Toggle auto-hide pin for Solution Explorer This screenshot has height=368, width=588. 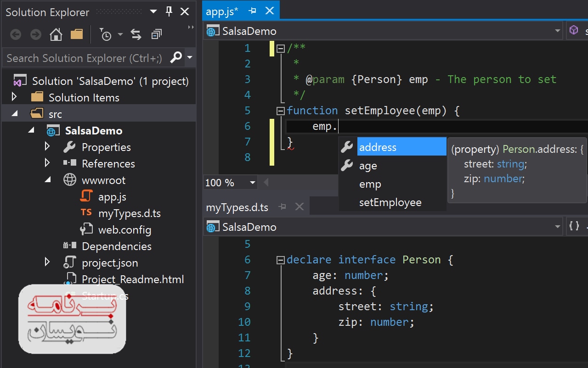(x=169, y=11)
